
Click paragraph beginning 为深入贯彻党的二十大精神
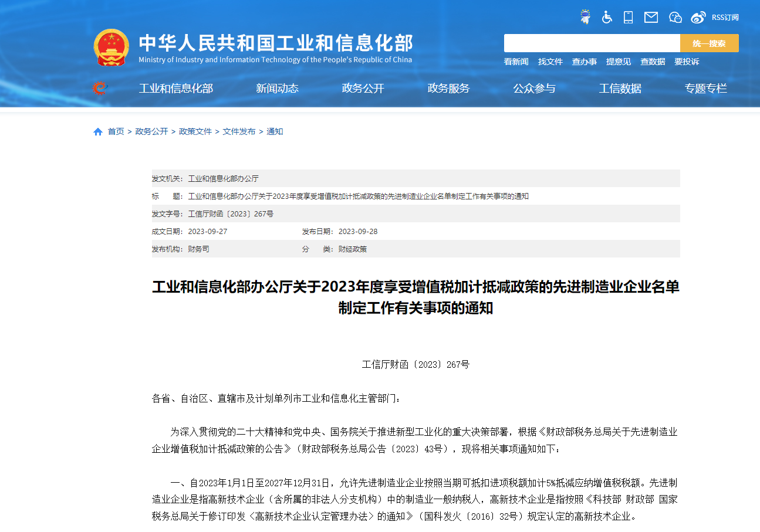[x=415, y=440]
